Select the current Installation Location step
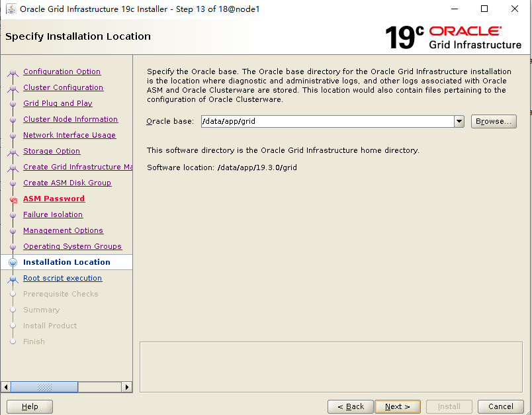 coord(66,262)
